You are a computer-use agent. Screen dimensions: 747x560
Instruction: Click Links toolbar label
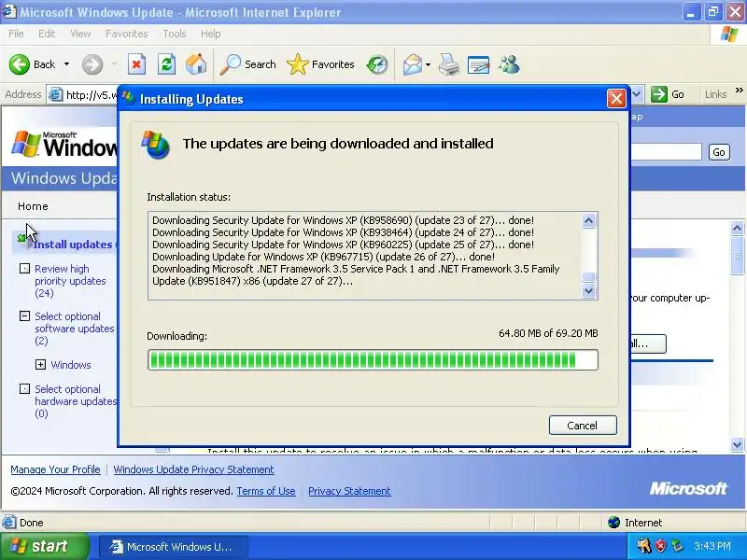point(715,95)
